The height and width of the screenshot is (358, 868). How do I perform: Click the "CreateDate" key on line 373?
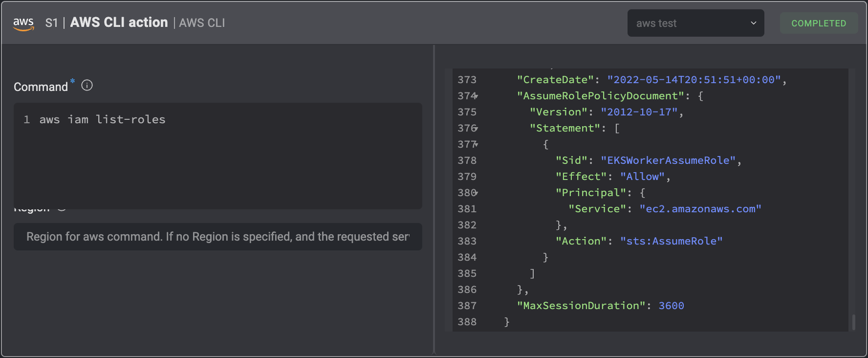[x=555, y=80]
